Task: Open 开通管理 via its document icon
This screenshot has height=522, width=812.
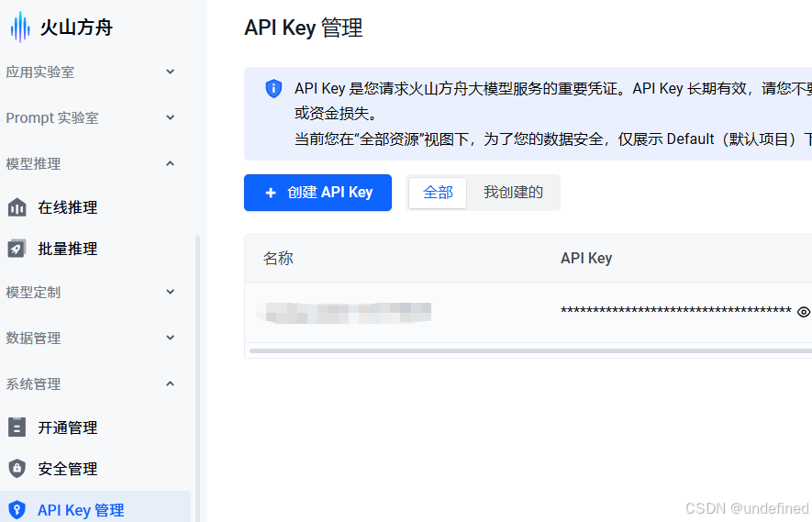Action: tap(17, 428)
